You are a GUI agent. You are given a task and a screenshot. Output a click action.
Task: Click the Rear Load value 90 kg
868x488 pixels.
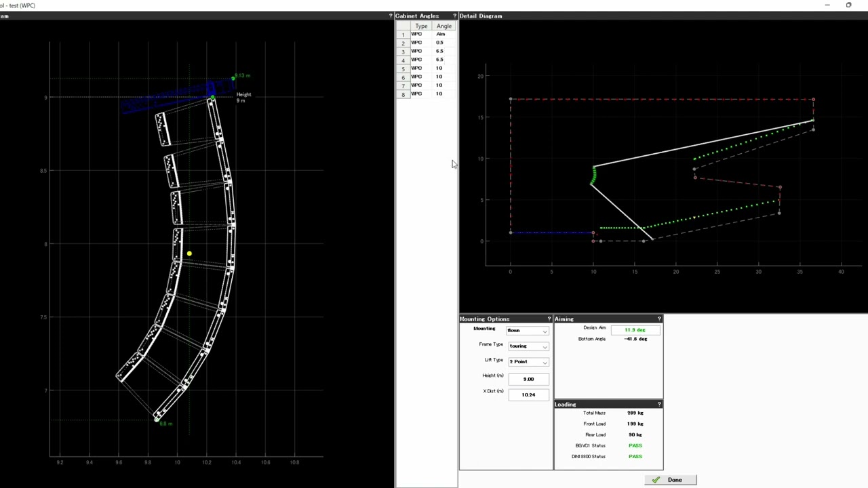635,434
